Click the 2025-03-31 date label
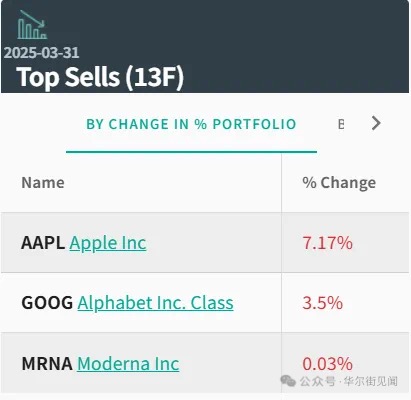The height and width of the screenshot is (400, 411). pyautogui.click(x=42, y=53)
